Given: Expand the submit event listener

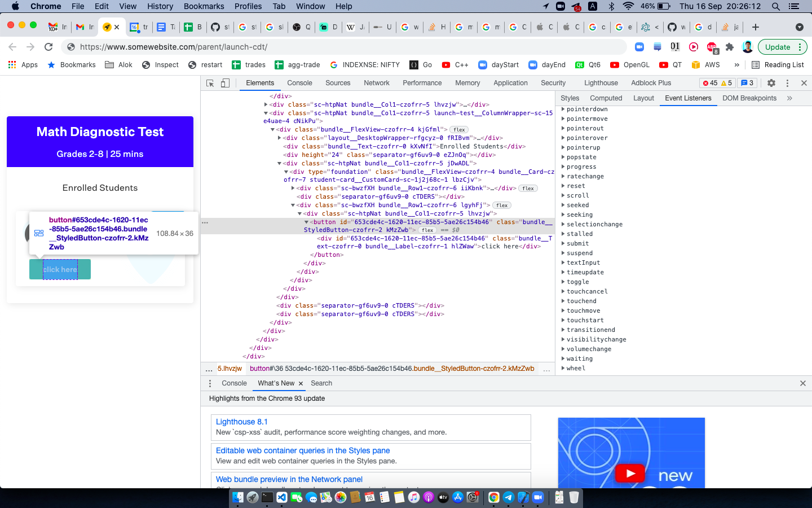Looking at the screenshot, I should coord(563,244).
